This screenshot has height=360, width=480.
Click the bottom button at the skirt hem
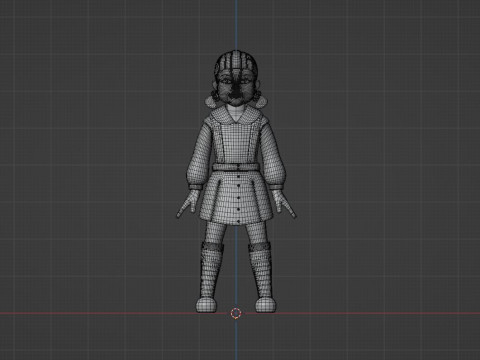click(238, 222)
